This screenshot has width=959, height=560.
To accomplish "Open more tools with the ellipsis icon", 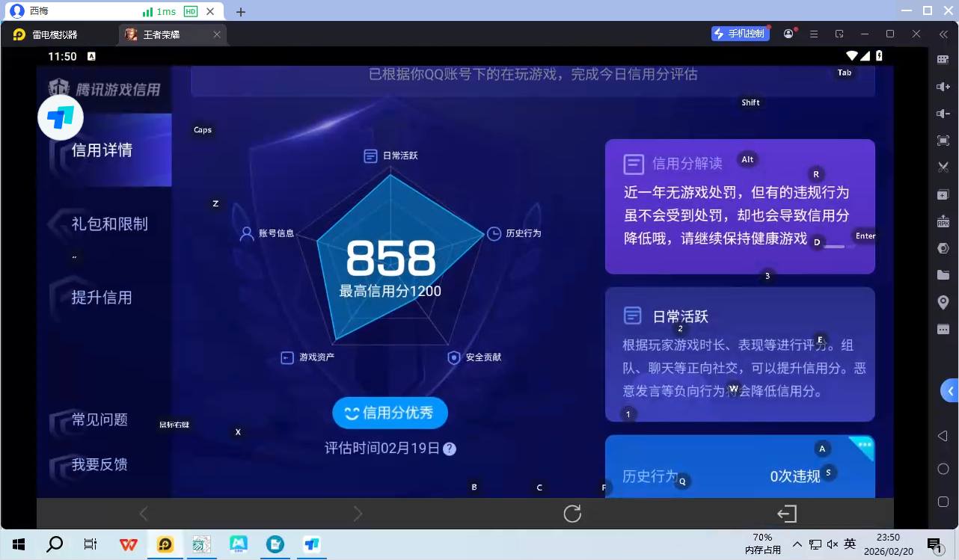I will click(943, 329).
